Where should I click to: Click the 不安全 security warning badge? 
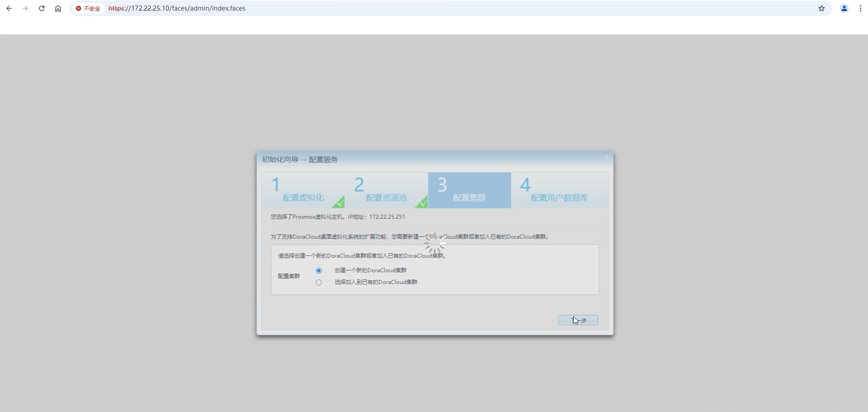88,8
